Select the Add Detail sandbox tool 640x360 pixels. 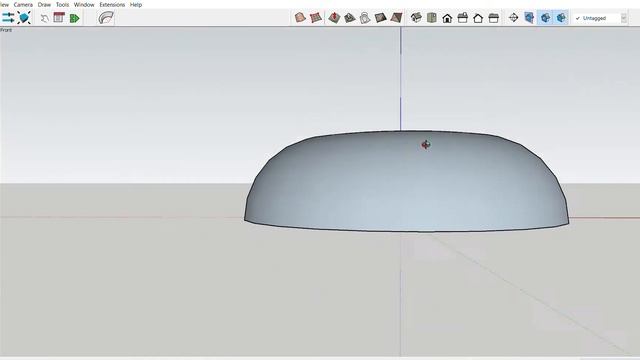click(x=380, y=18)
